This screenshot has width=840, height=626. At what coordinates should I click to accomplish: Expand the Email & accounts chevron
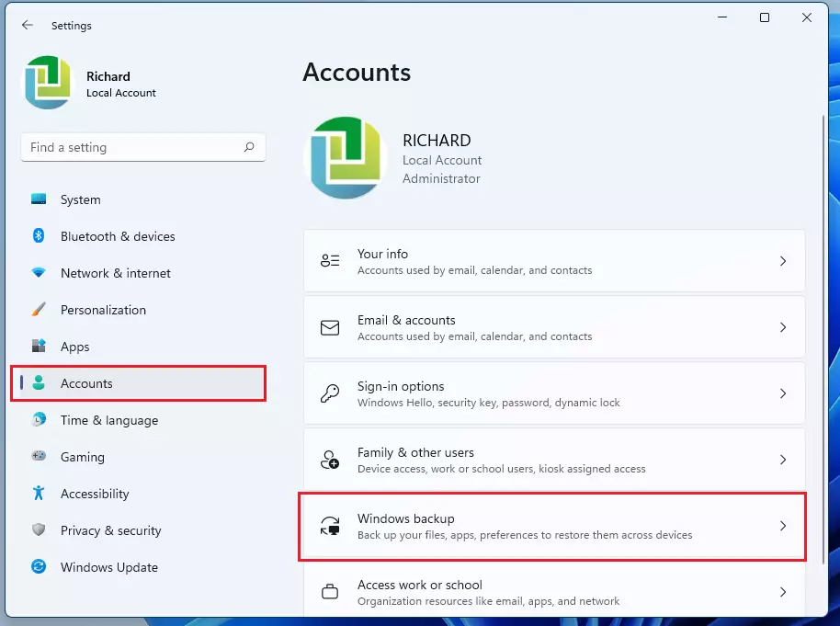pos(783,327)
